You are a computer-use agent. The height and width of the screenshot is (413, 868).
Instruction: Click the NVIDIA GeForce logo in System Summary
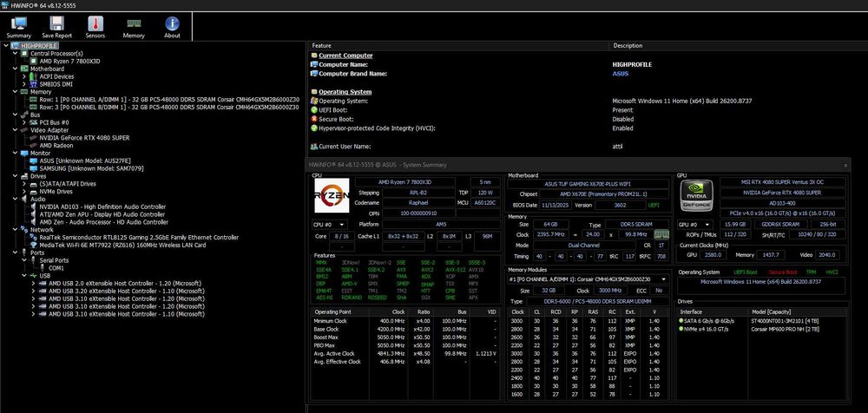(696, 195)
